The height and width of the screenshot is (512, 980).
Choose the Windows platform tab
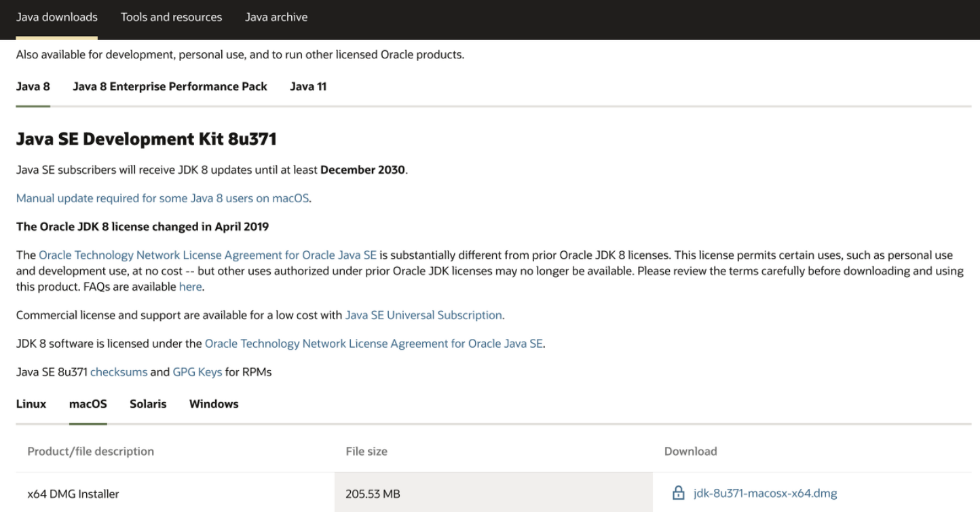click(214, 404)
